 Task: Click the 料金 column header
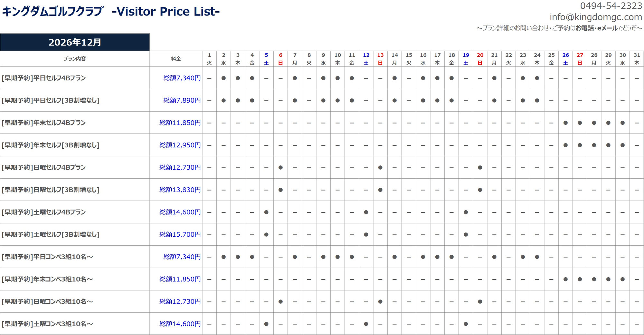coord(176,59)
